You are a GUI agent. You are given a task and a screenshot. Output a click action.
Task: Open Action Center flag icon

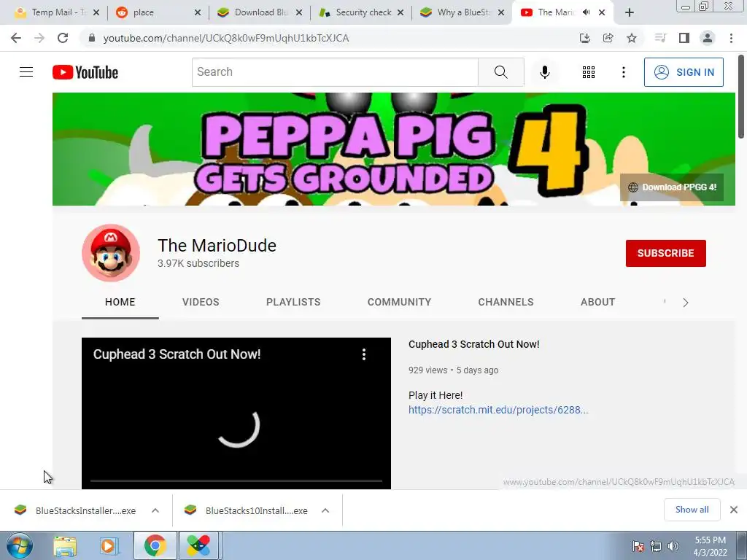point(638,546)
